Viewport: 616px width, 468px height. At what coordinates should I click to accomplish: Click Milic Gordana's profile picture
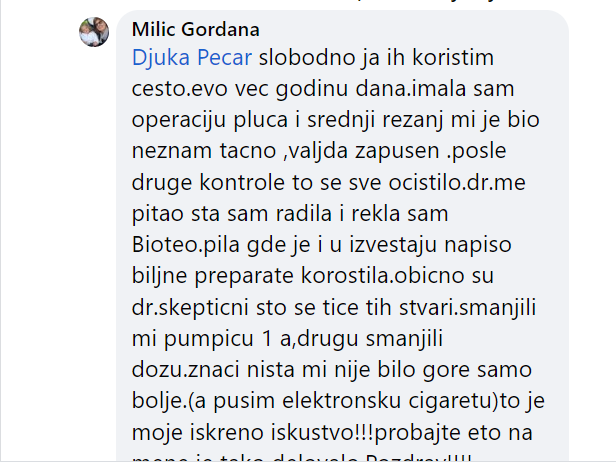(94, 32)
